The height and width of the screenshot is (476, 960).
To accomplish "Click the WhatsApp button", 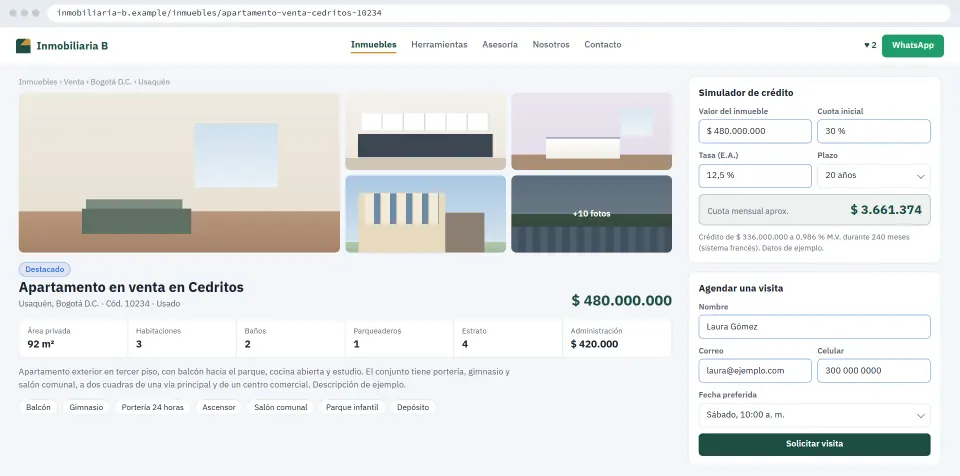I will pos(912,45).
